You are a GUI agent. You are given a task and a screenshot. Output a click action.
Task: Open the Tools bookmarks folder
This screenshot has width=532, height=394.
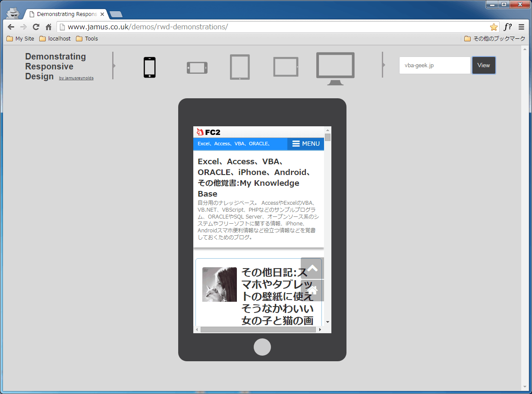(x=87, y=38)
